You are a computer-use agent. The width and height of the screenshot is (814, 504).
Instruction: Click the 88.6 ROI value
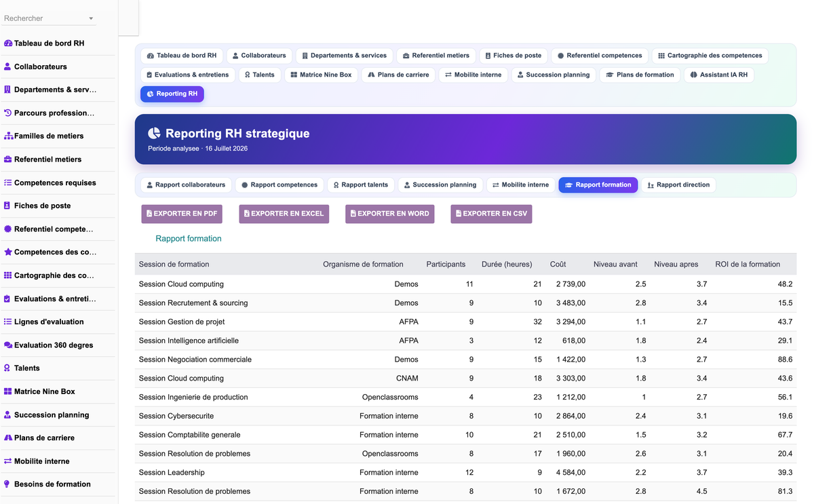(x=785, y=360)
